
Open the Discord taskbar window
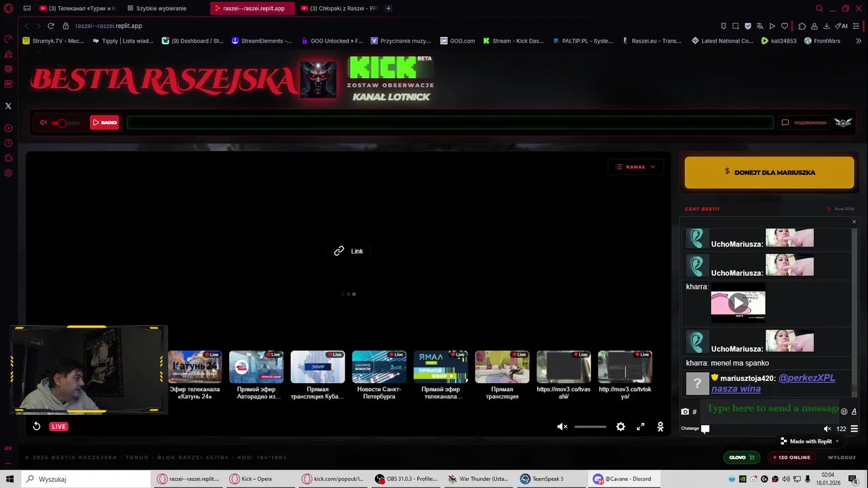point(623,479)
